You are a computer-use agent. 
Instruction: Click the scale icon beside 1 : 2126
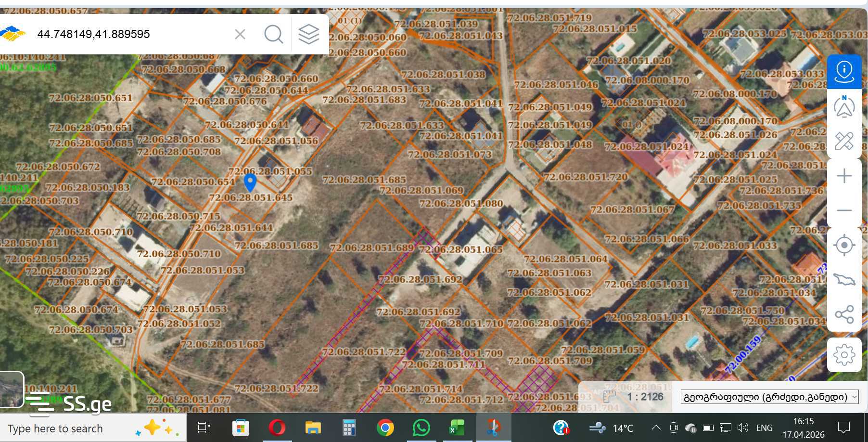(x=609, y=397)
